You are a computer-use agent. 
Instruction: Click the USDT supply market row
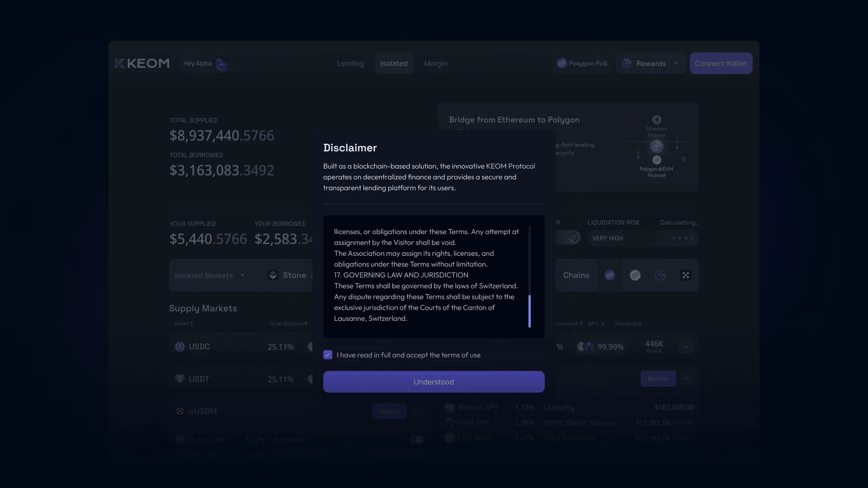(x=241, y=379)
